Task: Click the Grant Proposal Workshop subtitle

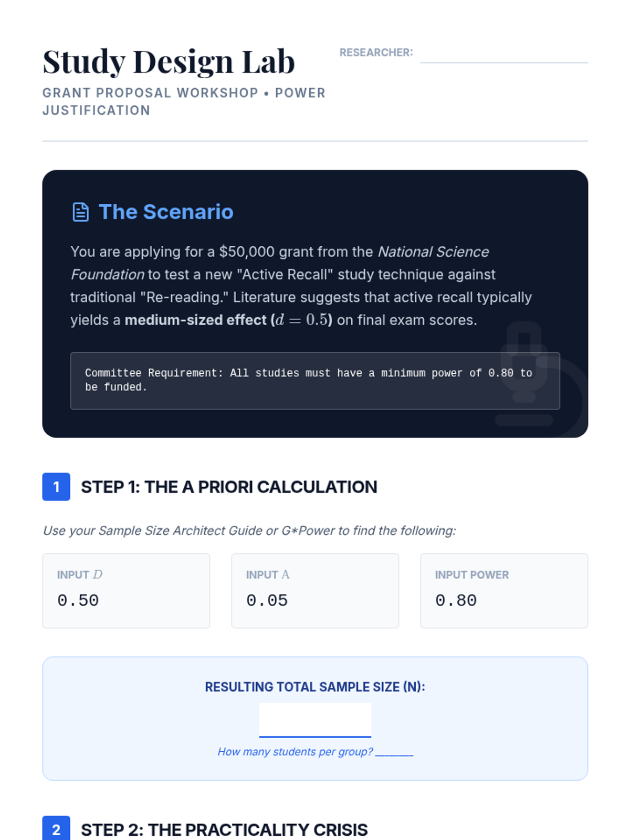Action: (184, 101)
